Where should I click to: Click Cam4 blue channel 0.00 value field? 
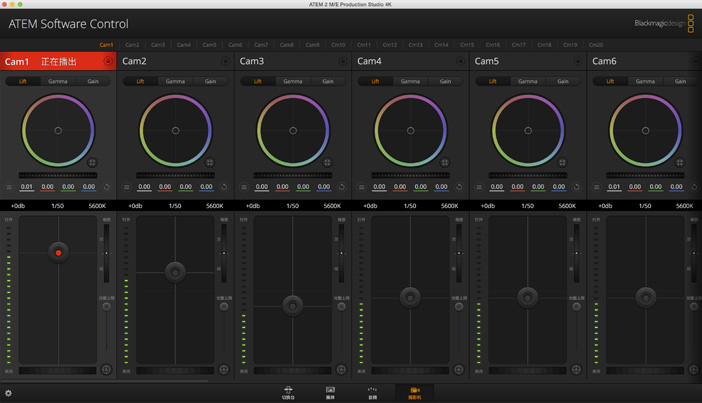(x=441, y=187)
